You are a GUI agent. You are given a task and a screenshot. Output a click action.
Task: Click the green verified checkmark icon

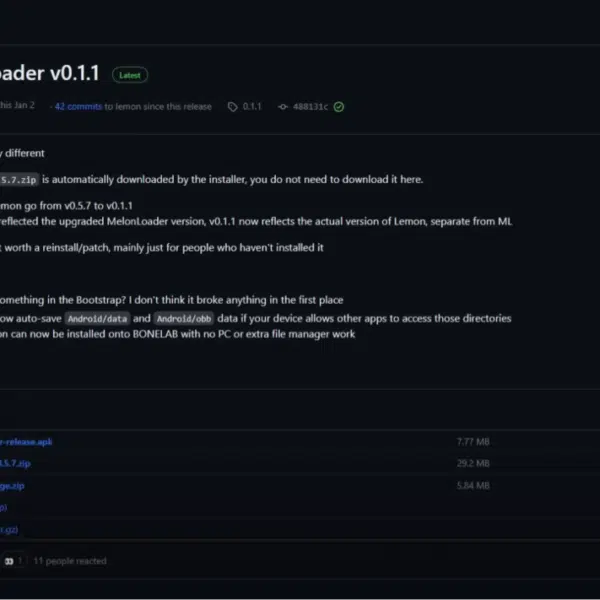(x=339, y=107)
